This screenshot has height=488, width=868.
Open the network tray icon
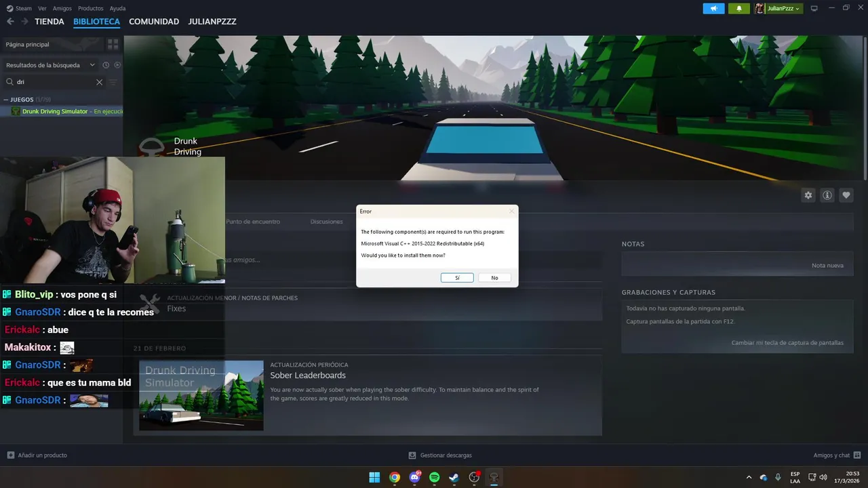812,477
